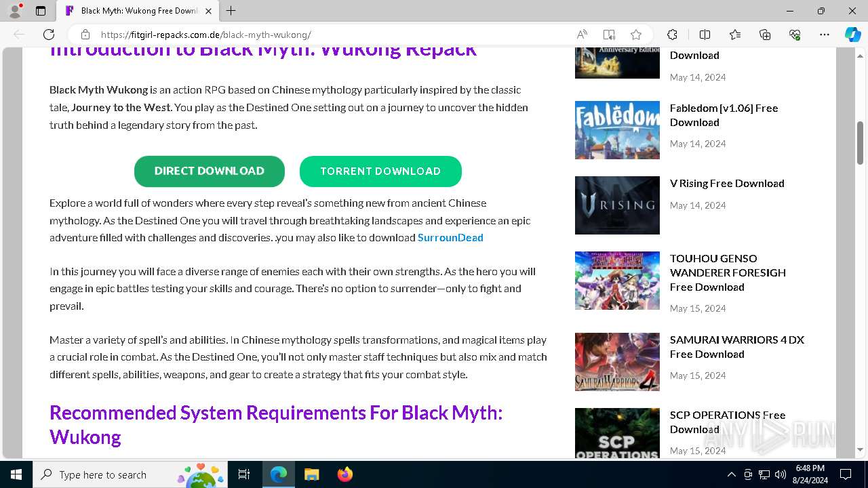The height and width of the screenshot is (488, 868).
Task: Click the taskbar search box
Action: coord(131,474)
